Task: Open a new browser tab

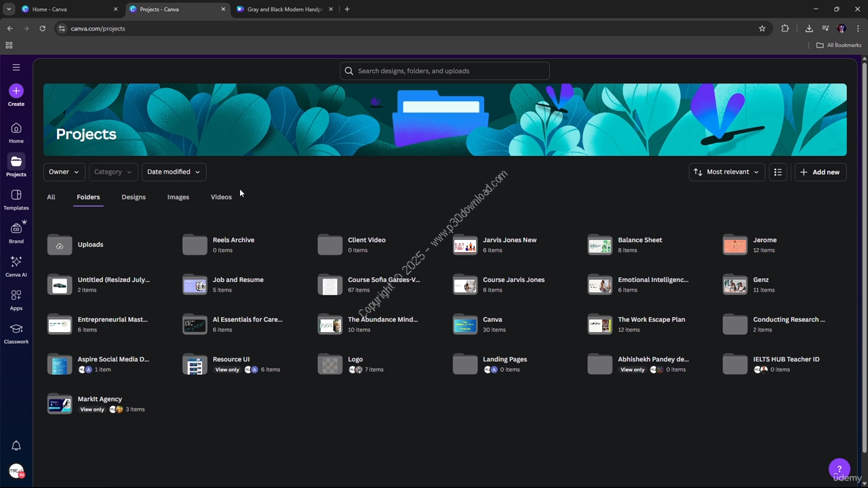Action: pos(347,9)
